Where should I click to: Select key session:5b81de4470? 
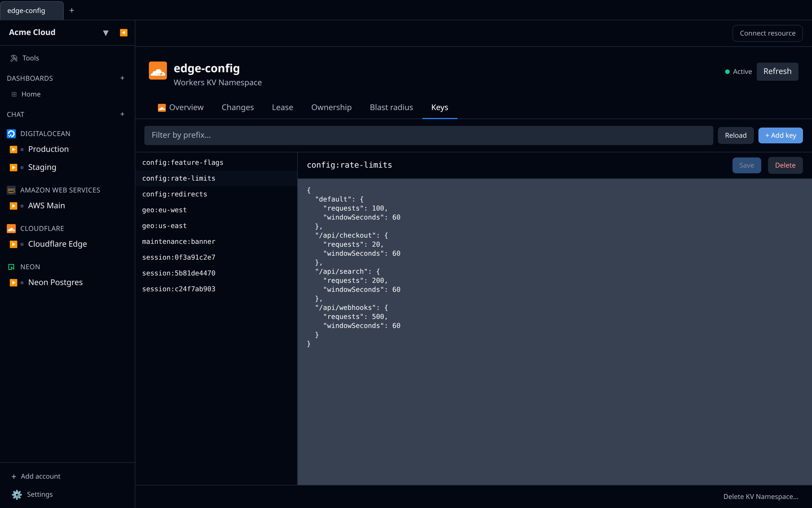coord(216,273)
